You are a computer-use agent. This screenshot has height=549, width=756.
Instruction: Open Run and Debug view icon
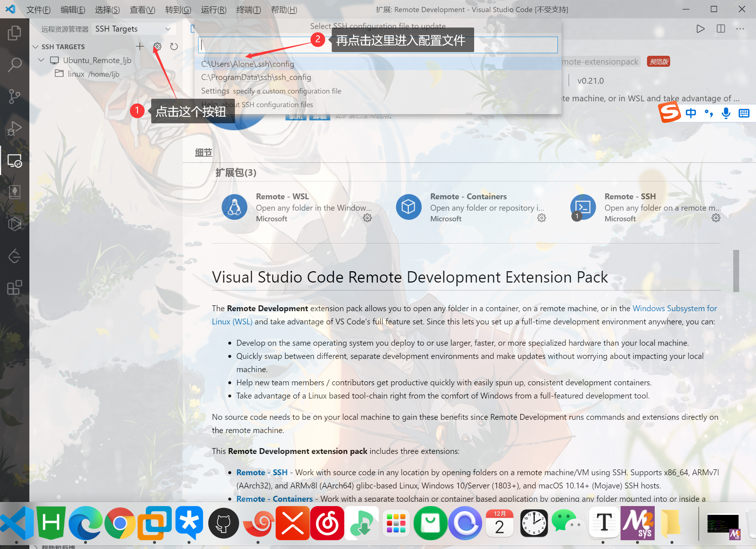click(14, 128)
